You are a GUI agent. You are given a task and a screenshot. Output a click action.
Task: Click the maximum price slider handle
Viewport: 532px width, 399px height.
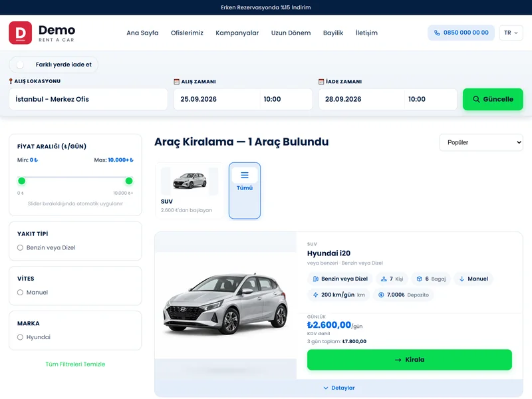coord(129,181)
